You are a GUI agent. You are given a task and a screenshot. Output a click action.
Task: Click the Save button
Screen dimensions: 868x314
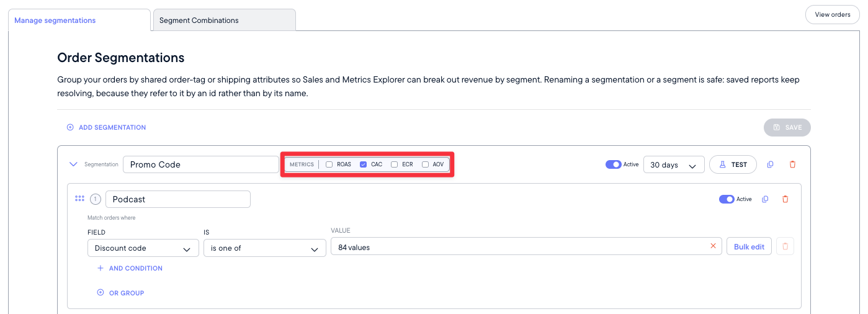787,127
